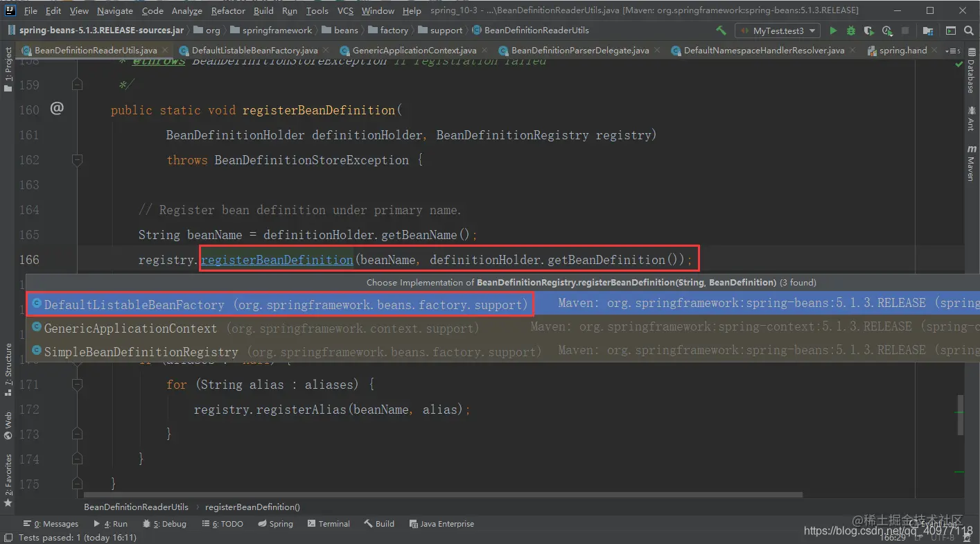
Task: Click the run-anything console icon
Action: [951, 30]
